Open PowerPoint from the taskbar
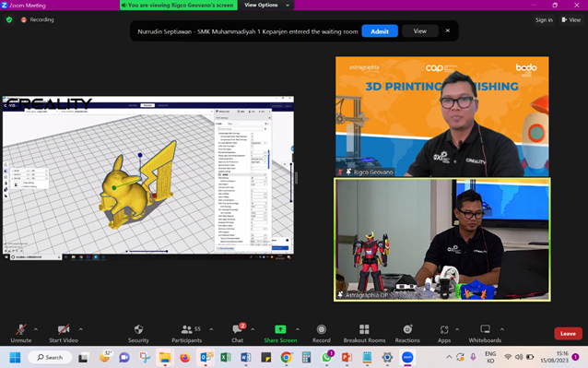 (347, 358)
